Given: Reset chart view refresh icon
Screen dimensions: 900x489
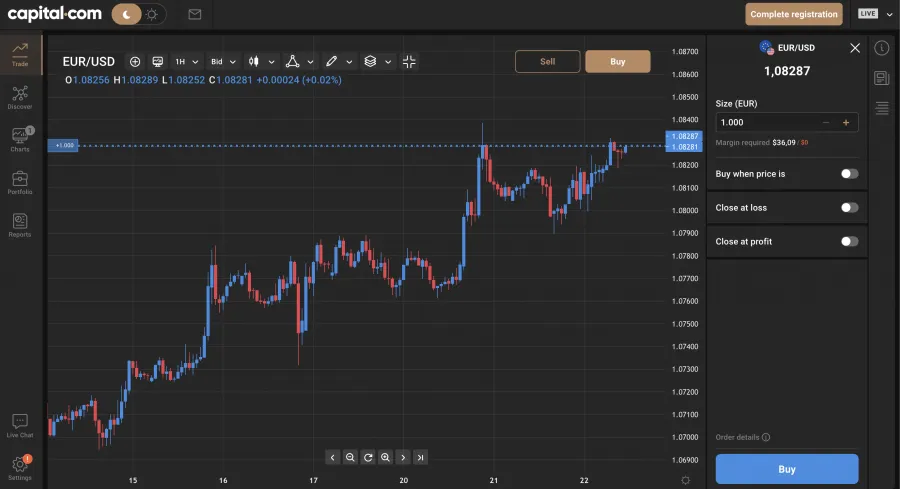Looking at the screenshot, I should 368,457.
